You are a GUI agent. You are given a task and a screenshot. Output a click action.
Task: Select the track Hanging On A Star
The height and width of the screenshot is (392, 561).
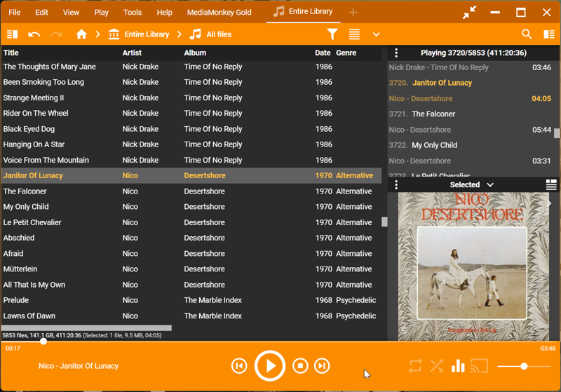[x=191, y=144]
